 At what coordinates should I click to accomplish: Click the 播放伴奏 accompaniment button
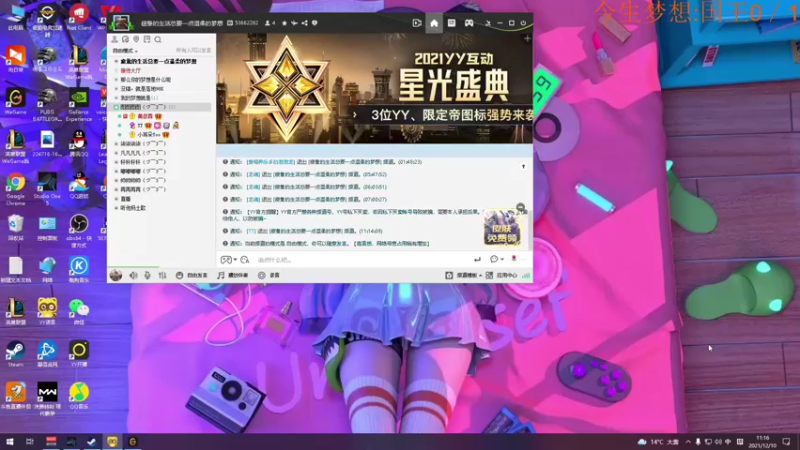pos(233,276)
